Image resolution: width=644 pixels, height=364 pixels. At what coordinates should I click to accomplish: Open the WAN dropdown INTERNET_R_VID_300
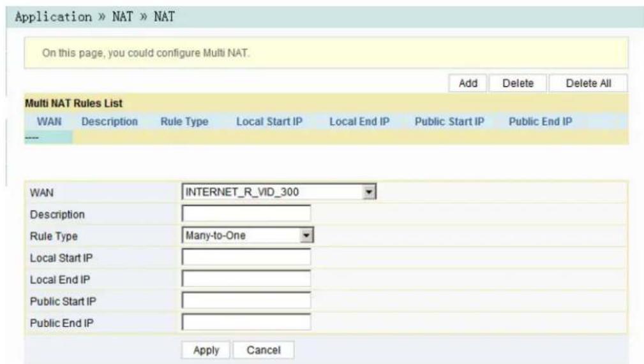(279, 192)
